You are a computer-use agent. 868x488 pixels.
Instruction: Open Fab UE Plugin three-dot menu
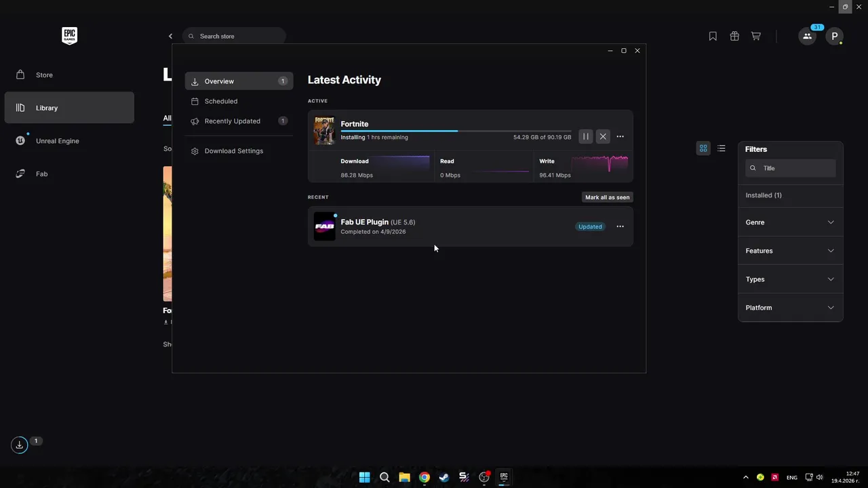(x=620, y=226)
